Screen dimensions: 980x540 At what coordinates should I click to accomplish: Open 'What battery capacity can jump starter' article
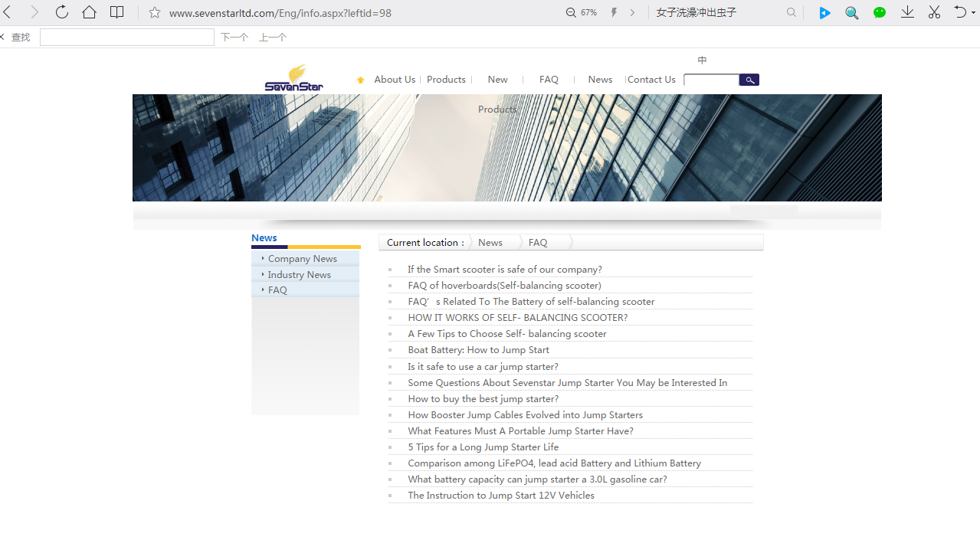click(537, 479)
